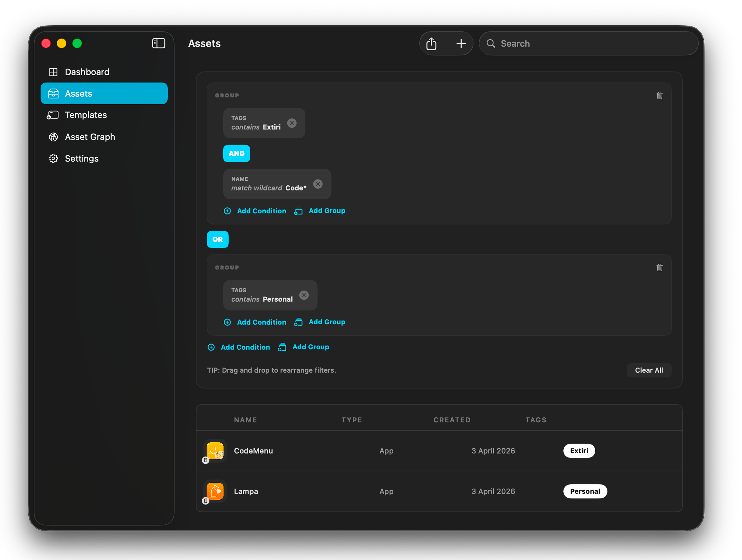Remove the 'contains Personal' tag condition
Viewport: 742px width, 560px height.
304,295
